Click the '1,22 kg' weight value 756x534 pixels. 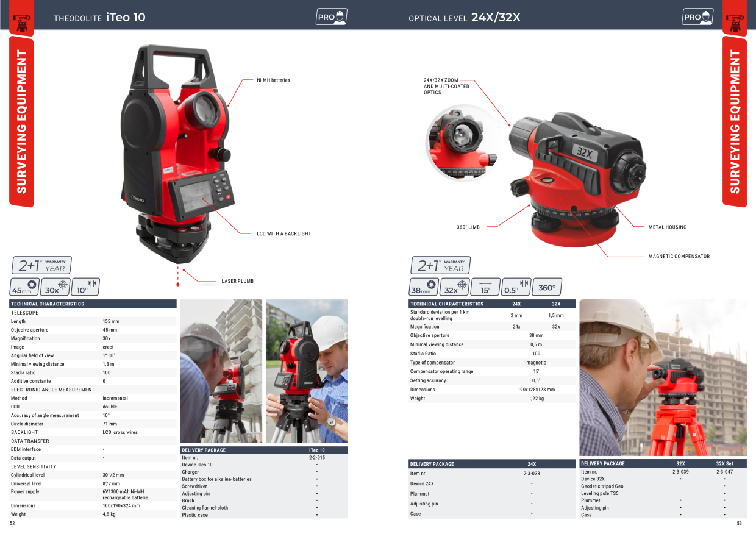[537, 399]
